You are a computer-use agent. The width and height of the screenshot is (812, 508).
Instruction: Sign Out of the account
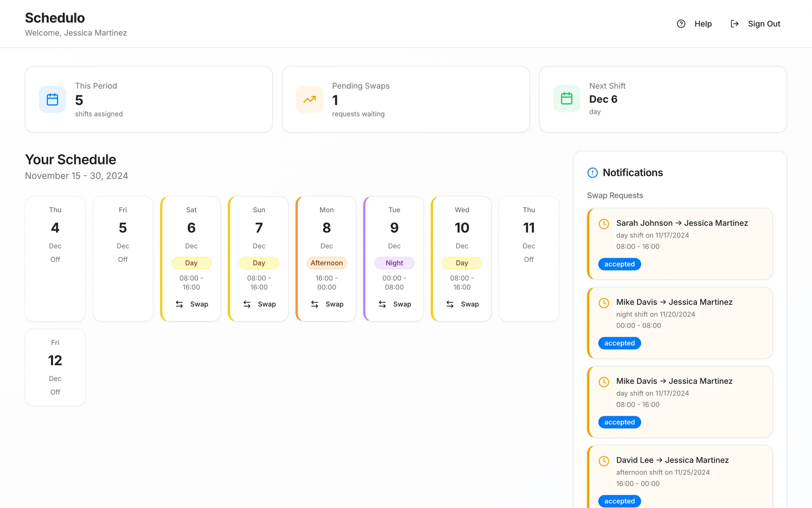pyautogui.click(x=755, y=24)
